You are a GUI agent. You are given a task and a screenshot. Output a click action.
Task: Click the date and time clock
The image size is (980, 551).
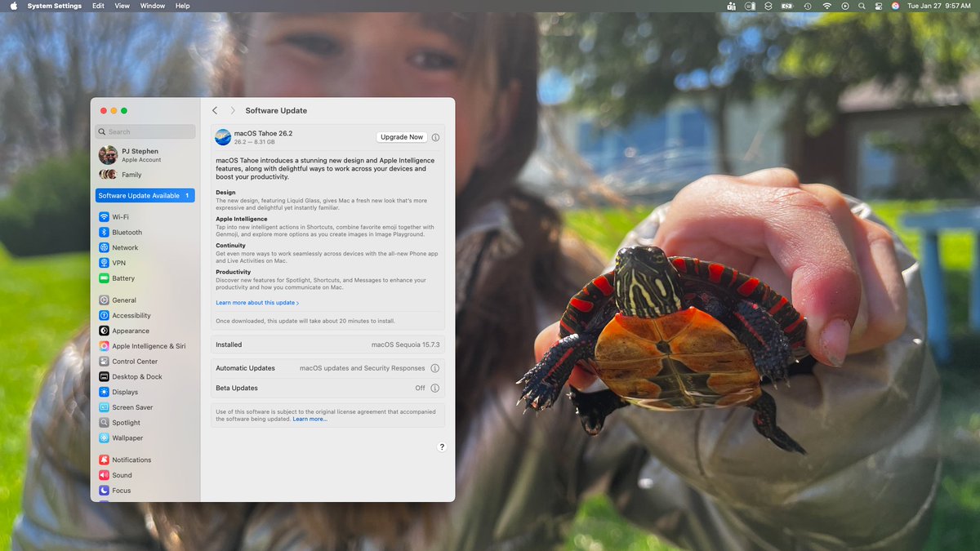938,6
